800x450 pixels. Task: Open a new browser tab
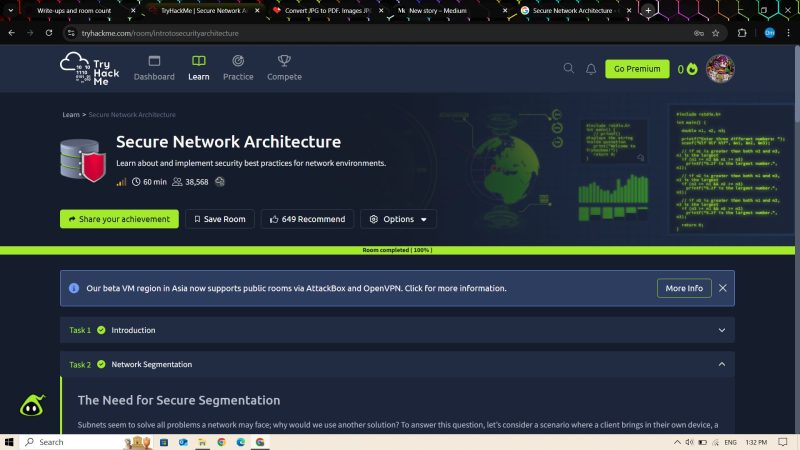648,10
